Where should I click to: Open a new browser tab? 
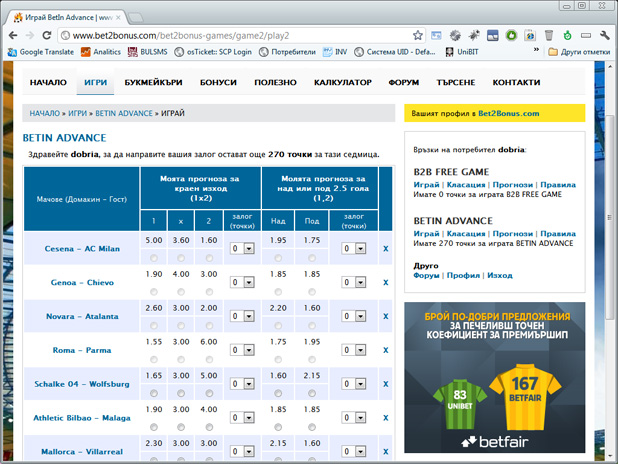[136, 18]
